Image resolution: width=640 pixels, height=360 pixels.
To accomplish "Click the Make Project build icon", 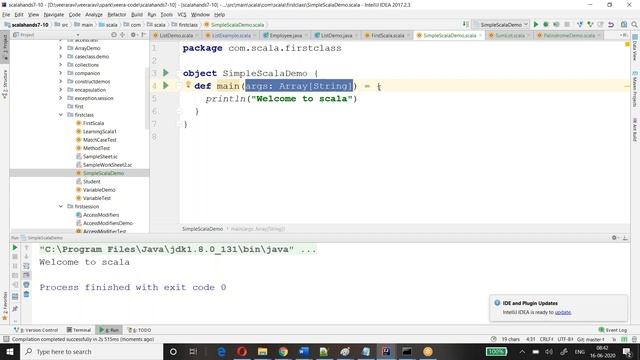I will [x=466, y=24].
